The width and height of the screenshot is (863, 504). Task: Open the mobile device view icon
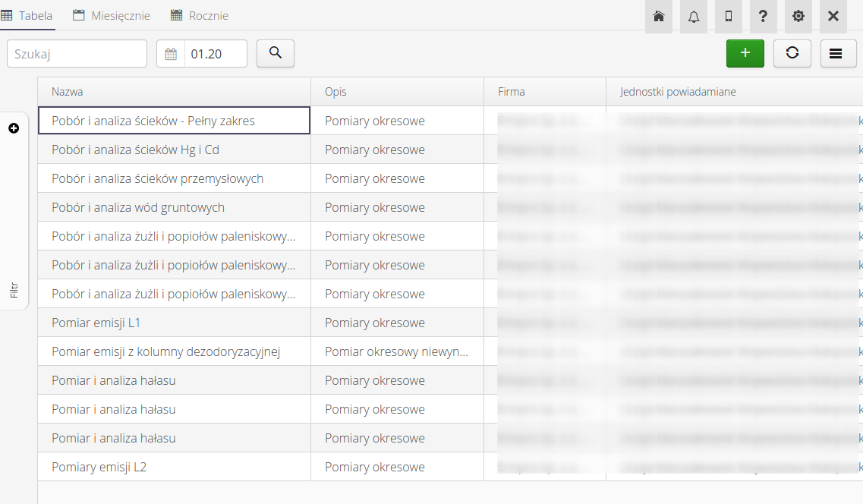point(729,17)
